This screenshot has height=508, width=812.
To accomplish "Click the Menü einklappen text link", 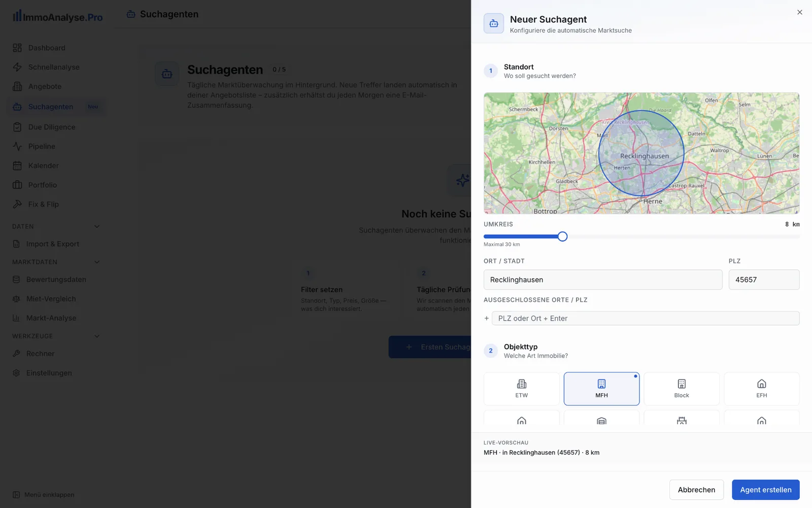I will 49,495.
